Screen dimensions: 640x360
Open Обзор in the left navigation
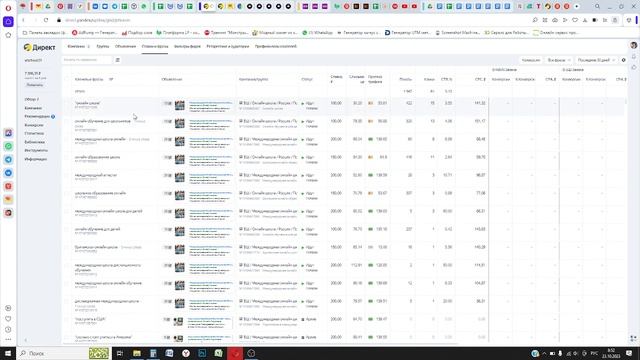click(31, 100)
